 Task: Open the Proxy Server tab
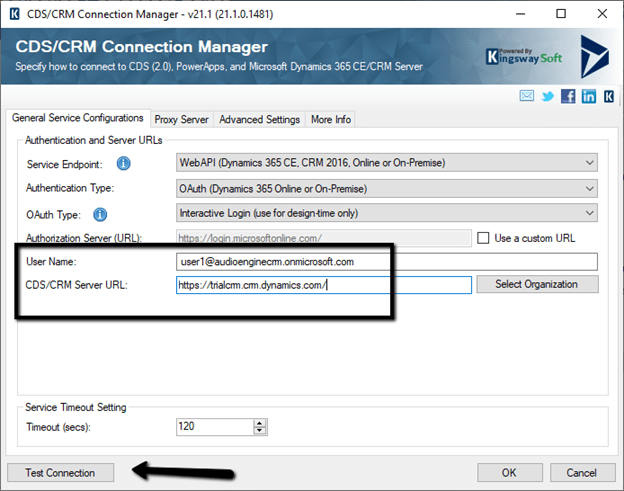(x=181, y=119)
